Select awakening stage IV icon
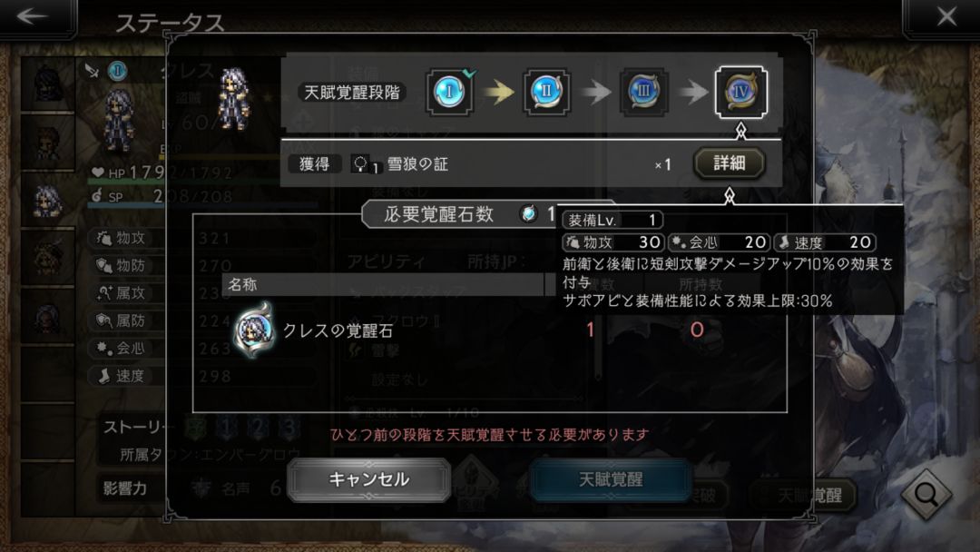980x552 pixels. click(x=740, y=92)
